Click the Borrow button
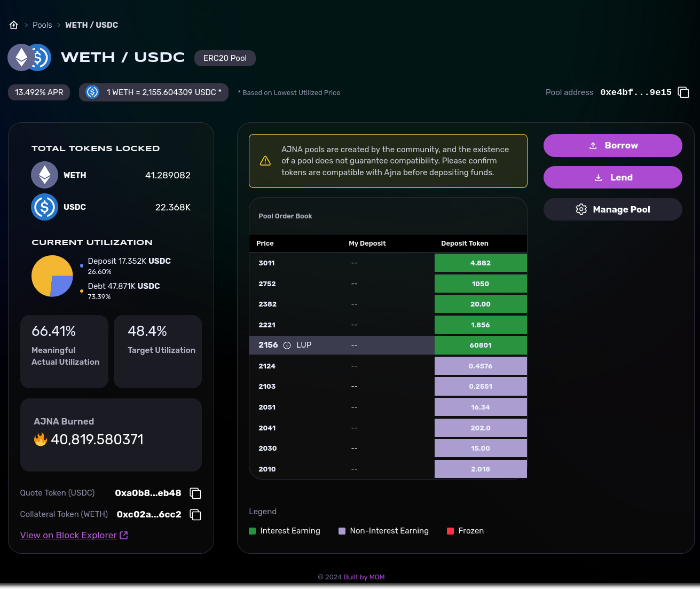The image size is (700, 589). click(x=613, y=146)
